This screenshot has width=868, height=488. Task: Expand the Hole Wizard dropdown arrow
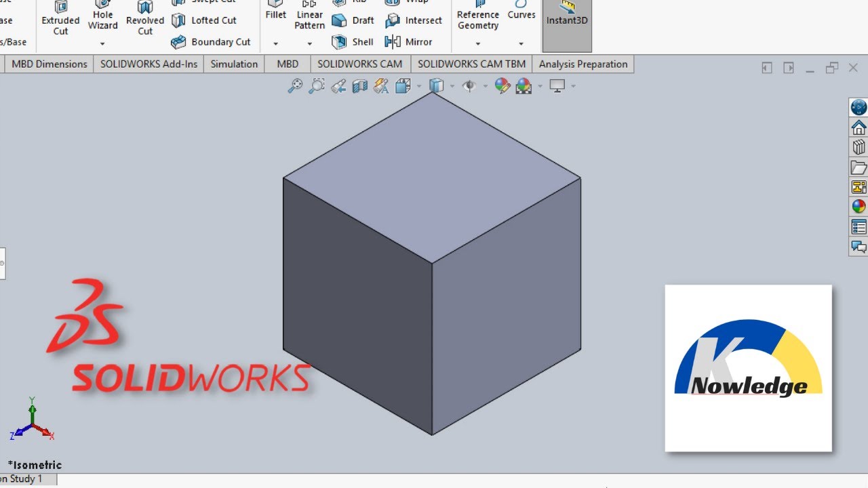(x=102, y=44)
